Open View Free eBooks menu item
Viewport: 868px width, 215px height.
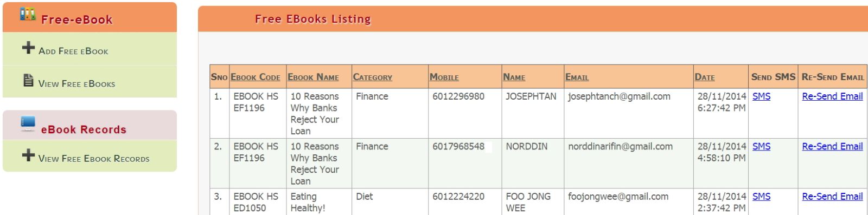click(x=76, y=83)
